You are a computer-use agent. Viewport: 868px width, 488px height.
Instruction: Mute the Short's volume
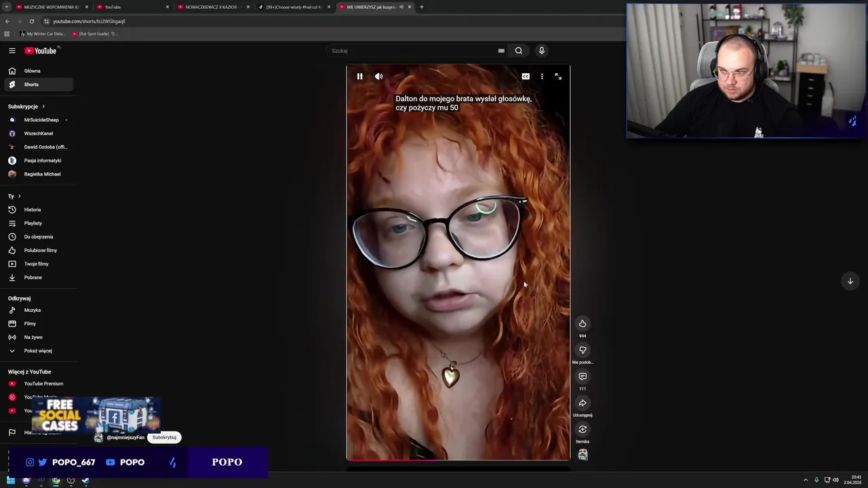(x=379, y=77)
